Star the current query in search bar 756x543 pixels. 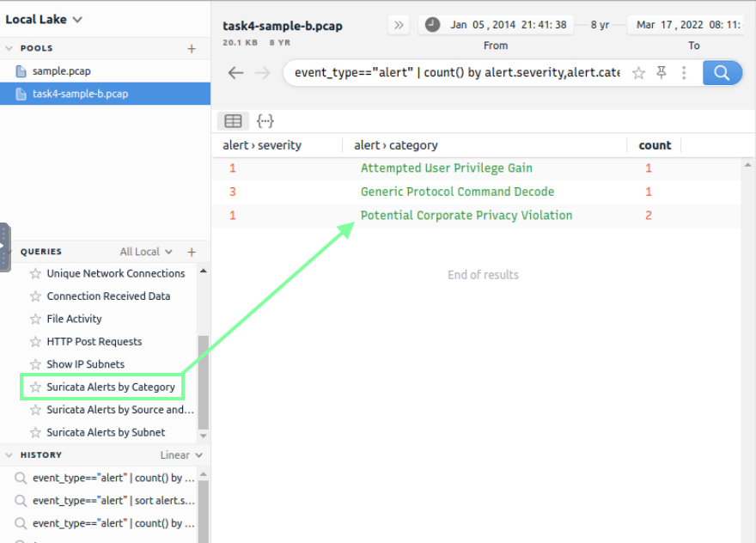pyautogui.click(x=638, y=73)
